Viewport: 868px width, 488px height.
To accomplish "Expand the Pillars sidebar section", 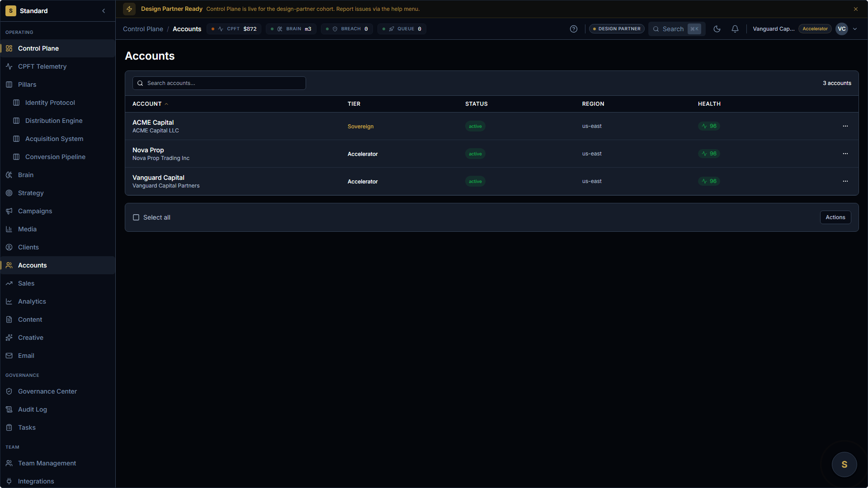I will (x=58, y=84).
